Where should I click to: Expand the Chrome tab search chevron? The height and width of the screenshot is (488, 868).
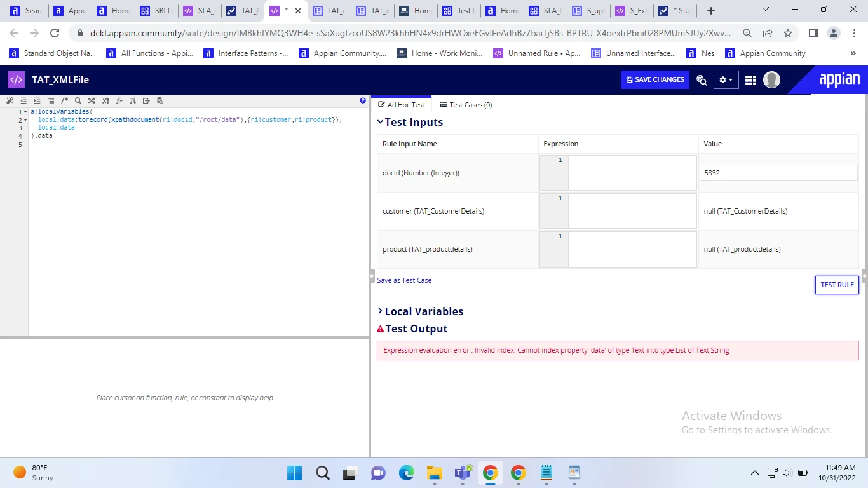(765, 10)
